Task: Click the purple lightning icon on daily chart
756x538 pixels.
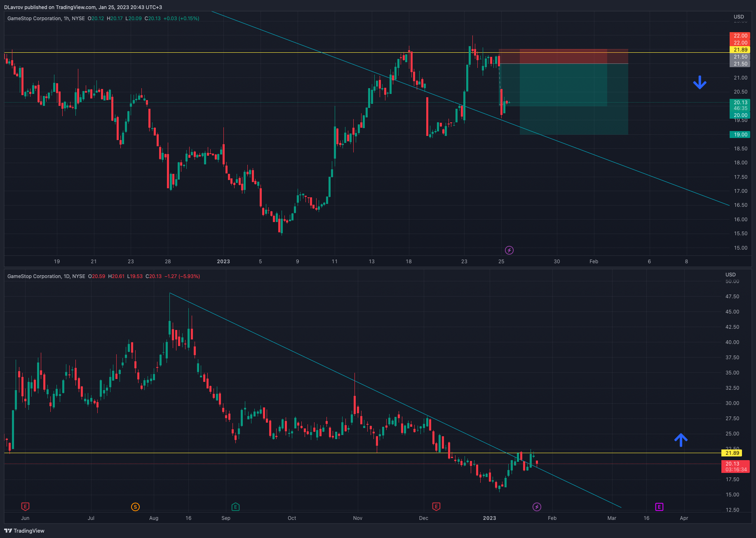Action: (537, 507)
